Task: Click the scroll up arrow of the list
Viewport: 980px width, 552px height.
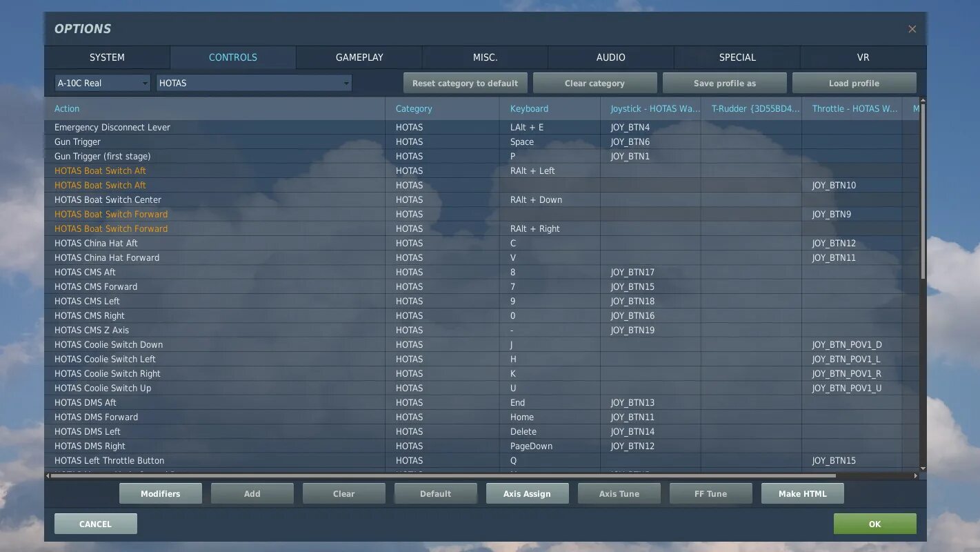Action: coord(923,101)
